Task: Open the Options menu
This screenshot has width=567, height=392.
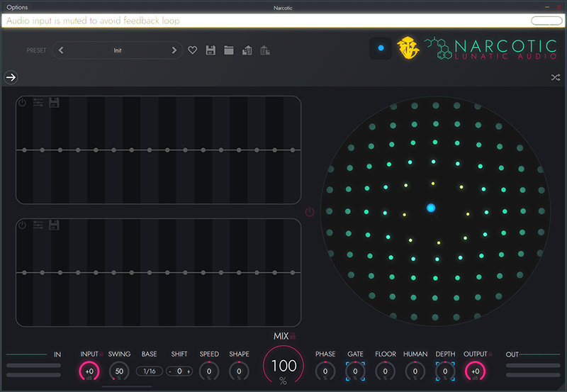Action: click(17, 7)
